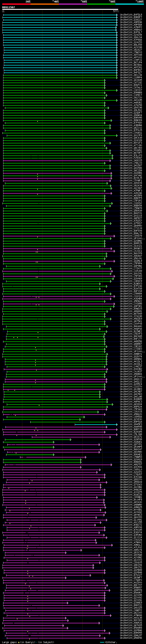The image size is (146, 644).
Task: Select the UniRef100_Q94JS4 label
Action: click(131, 37)
